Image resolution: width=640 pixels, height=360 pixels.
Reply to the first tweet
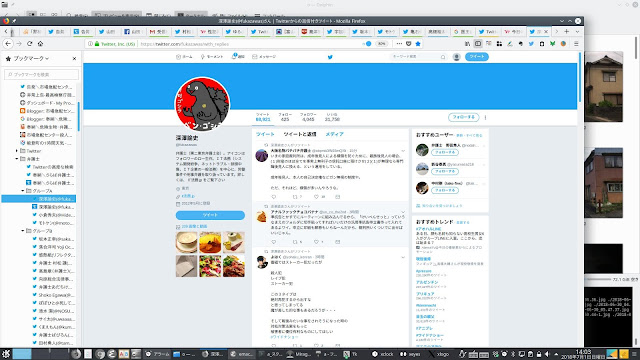point(273,197)
